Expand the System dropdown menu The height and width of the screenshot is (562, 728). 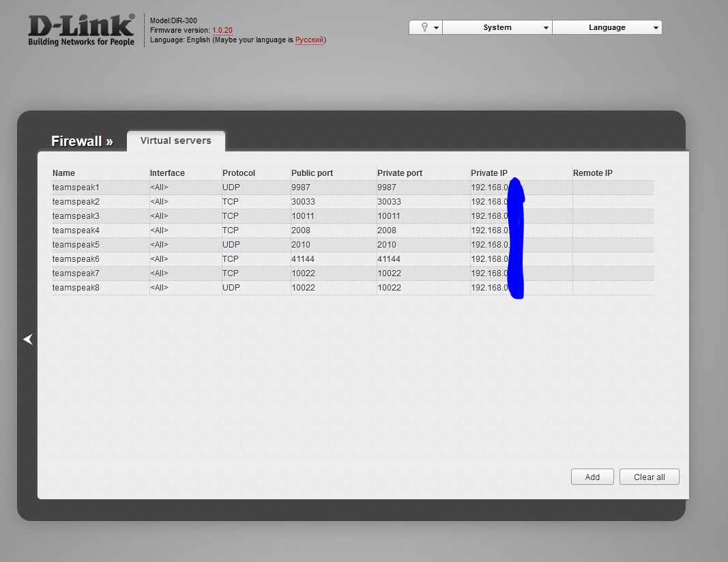497,27
